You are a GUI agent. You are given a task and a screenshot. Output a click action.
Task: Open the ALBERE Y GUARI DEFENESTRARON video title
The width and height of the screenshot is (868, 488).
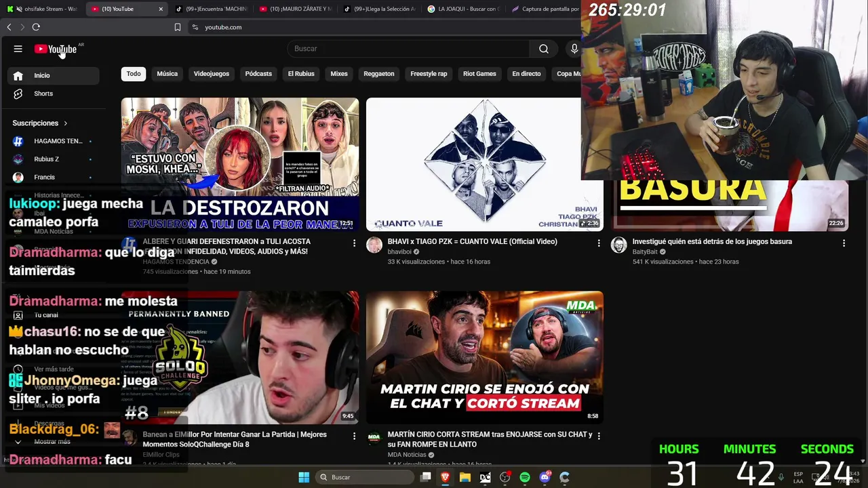click(x=226, y=246)
